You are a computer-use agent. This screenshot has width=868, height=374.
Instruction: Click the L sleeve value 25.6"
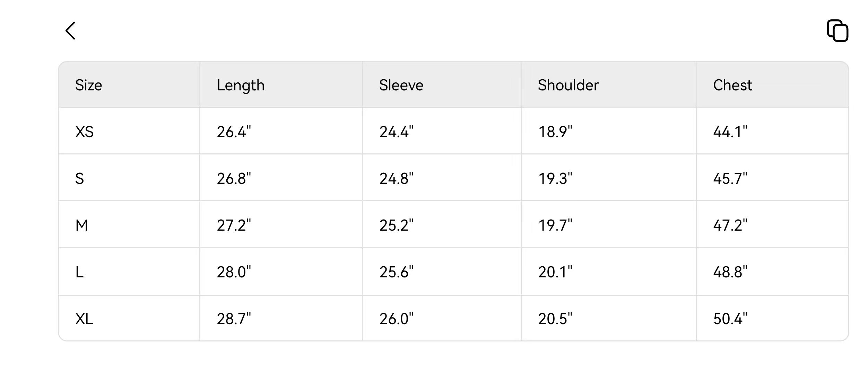(396, 272)
